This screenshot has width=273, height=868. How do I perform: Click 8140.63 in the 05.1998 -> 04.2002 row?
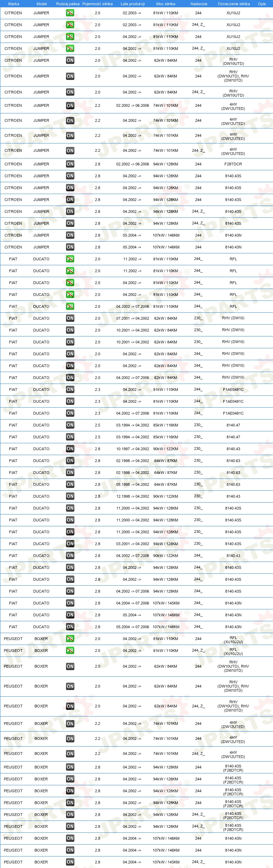click(x=233, y=484)
